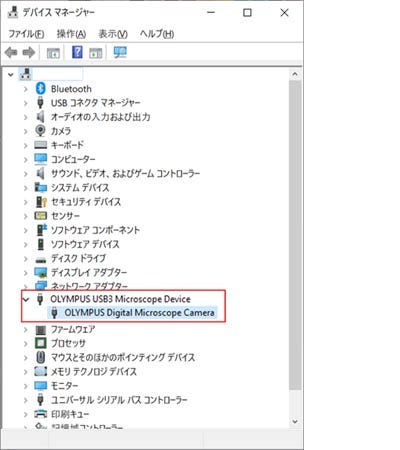Open the Help question mark toolbar icon
The image size is (400, 450).
pos(77,52)
